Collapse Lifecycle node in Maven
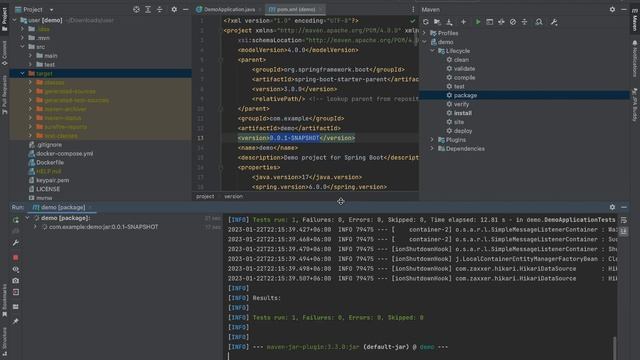640x360 pixels. click(x=432, y=51)
